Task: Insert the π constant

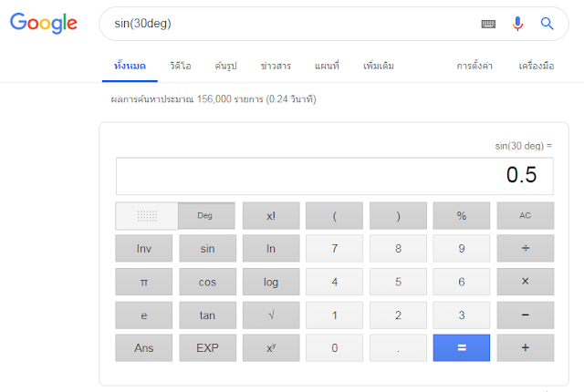Action: click(144, 282)
